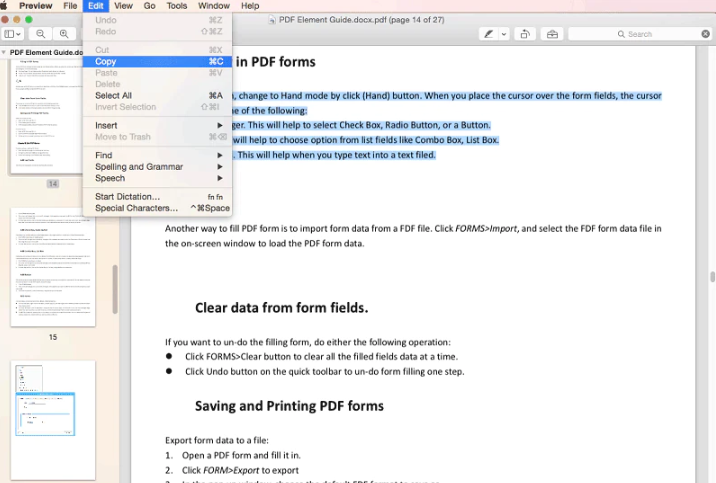
Task: Click the italic text "FORMS>Import"
Action: click(x=486, y=228)
